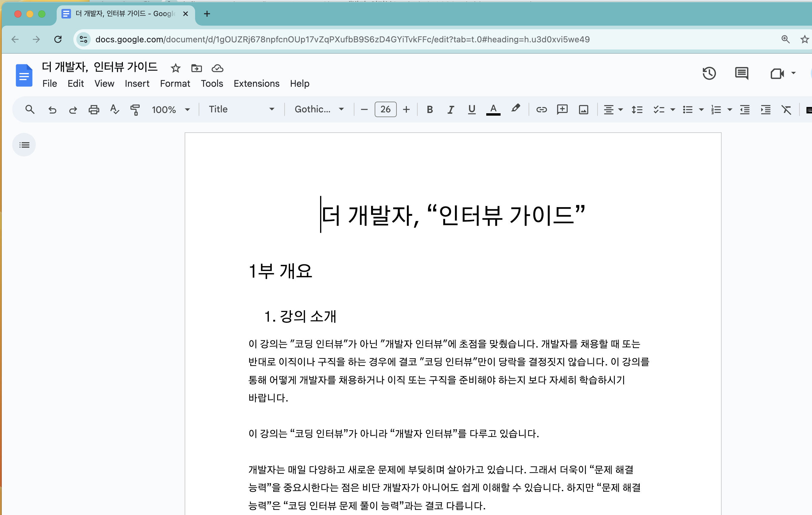This screenshot has width=812, height=515.
Task: Move the document to a folder
Action: point(196,68)
